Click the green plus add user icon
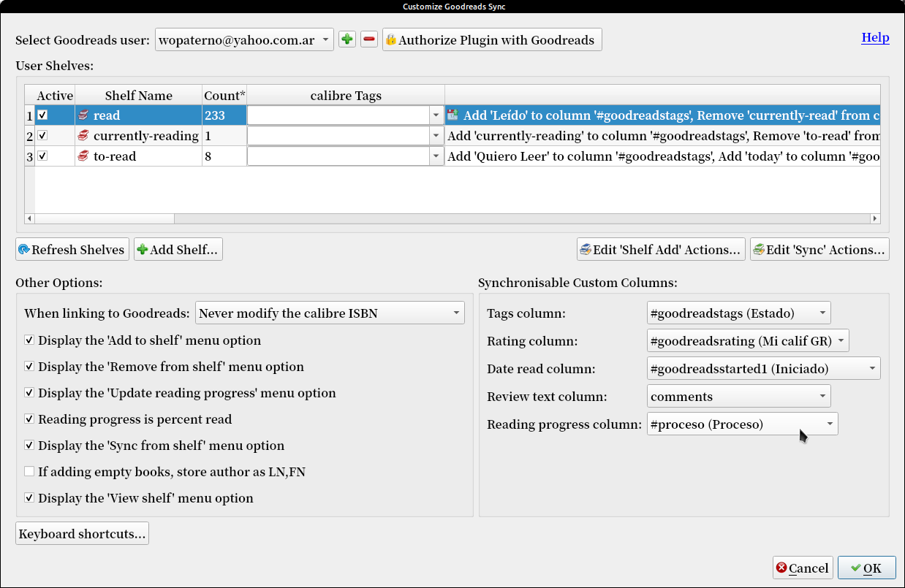This screenshot has width=905, height=588. point(347,39)
